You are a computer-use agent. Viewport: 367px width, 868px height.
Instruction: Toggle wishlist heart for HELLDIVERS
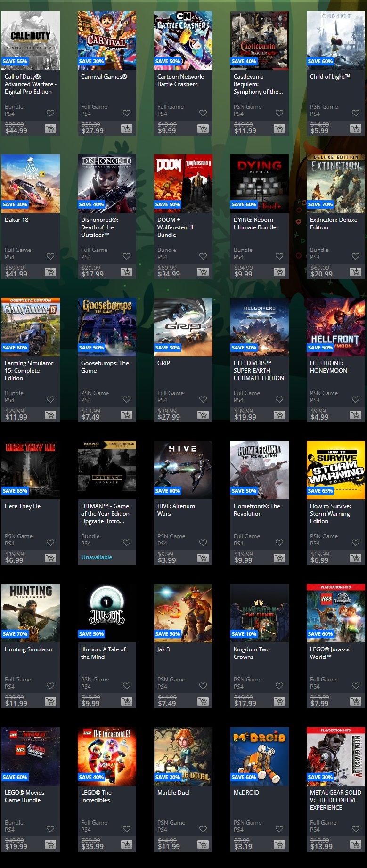click(x=279, y=399)
